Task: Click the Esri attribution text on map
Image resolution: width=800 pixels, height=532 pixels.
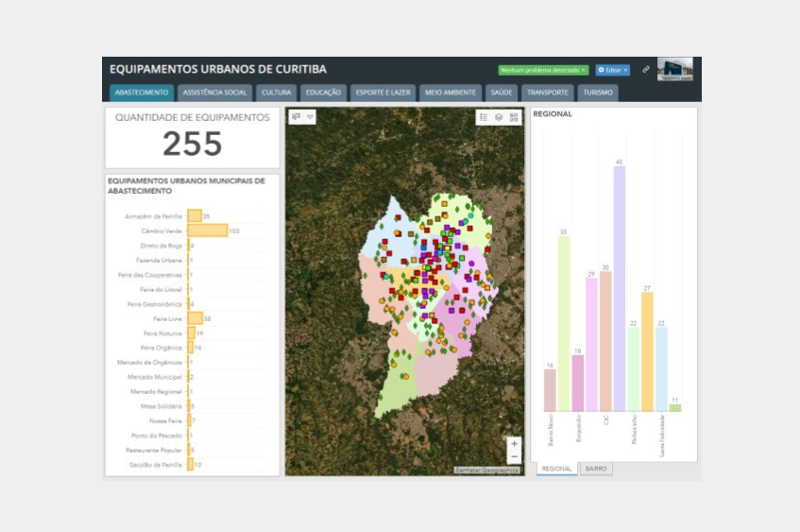Action: 487,469
